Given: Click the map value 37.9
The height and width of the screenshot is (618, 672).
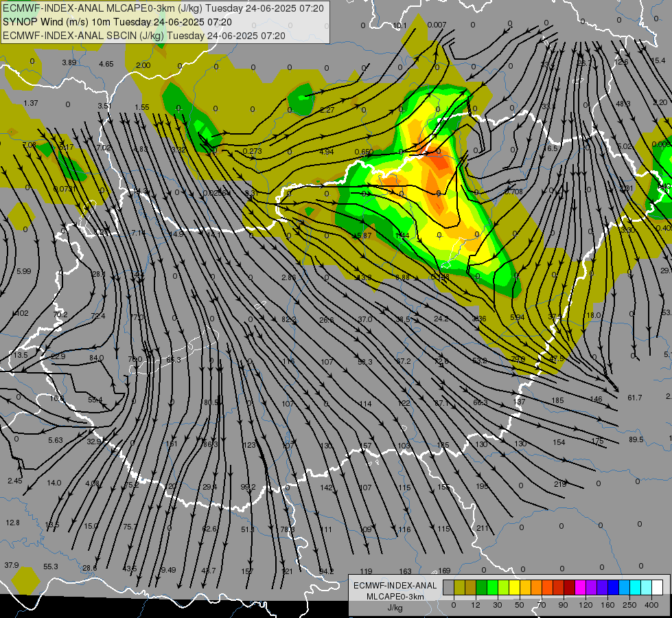Looking at the screenshot, I should [x=12, y=565].
